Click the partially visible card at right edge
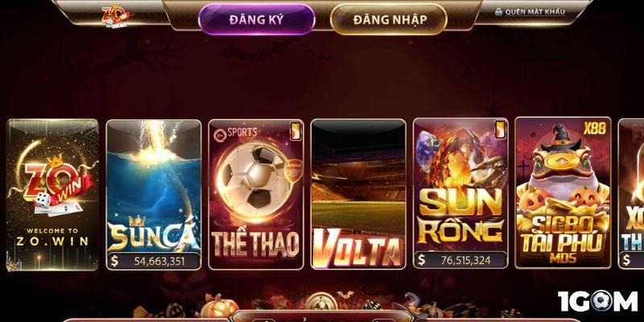 coord(631,193)
